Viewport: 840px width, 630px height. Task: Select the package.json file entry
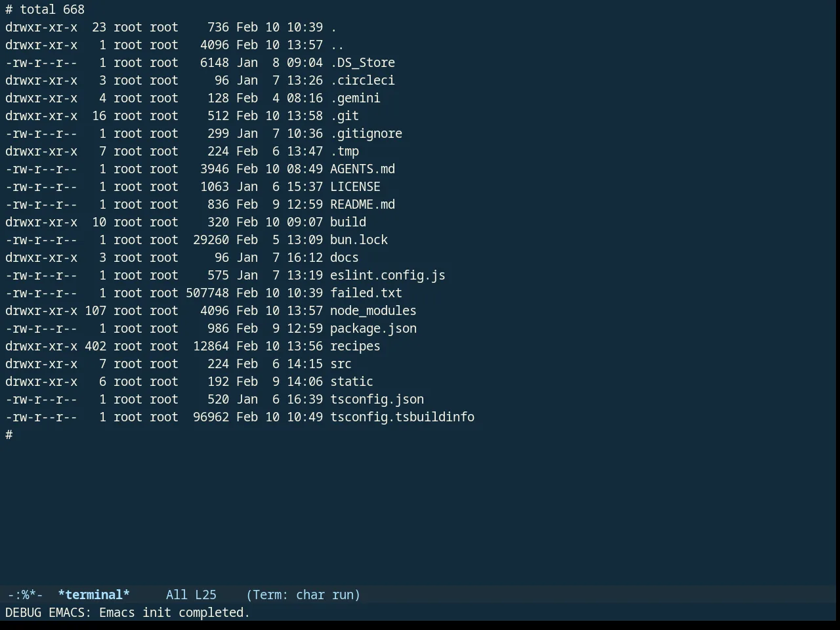pos(373,329)
